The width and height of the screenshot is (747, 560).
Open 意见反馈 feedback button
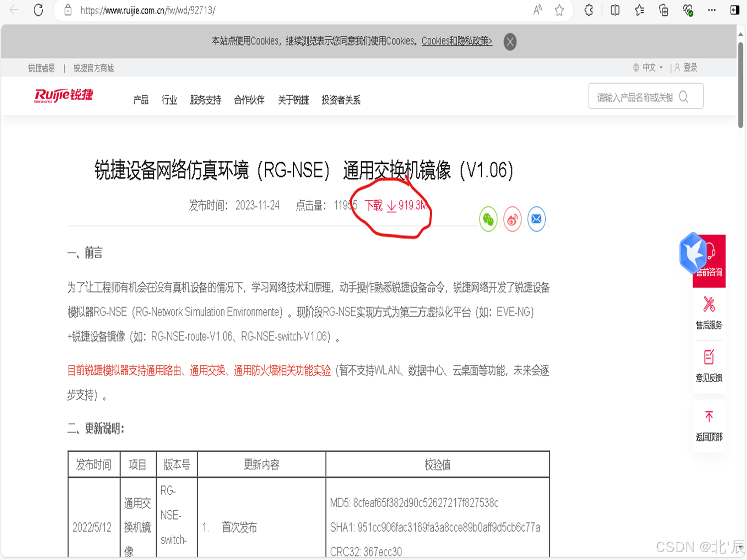click(x=709, y=366)
